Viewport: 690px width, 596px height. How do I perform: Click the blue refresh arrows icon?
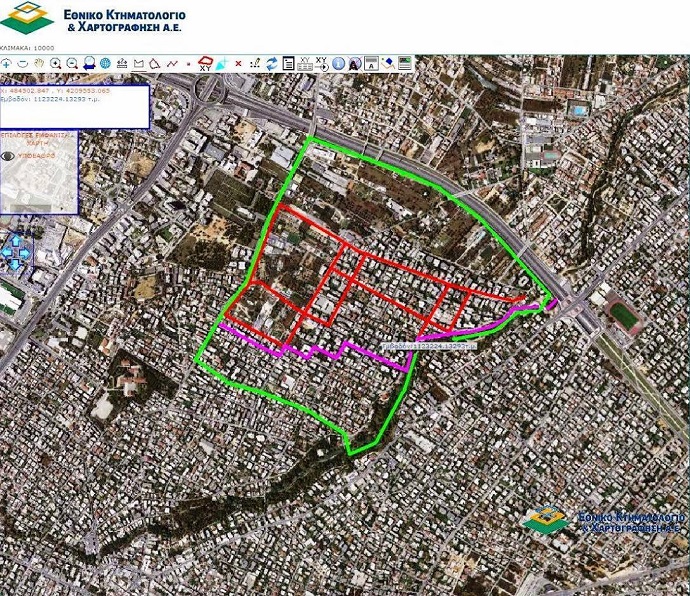coord(272,63)
